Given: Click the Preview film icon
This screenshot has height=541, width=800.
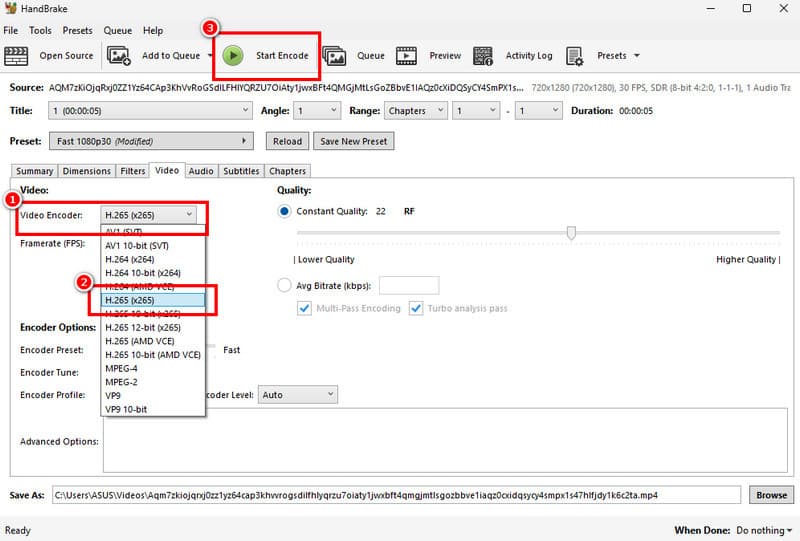Looking at the screenshot, I should [x=407, y=56].
